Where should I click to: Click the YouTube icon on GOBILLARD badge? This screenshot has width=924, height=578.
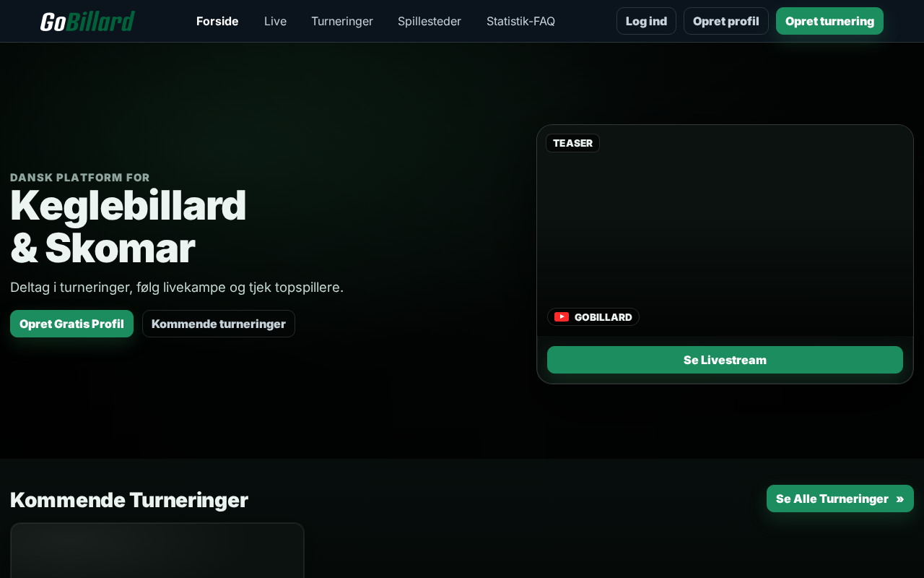(562, 317)
